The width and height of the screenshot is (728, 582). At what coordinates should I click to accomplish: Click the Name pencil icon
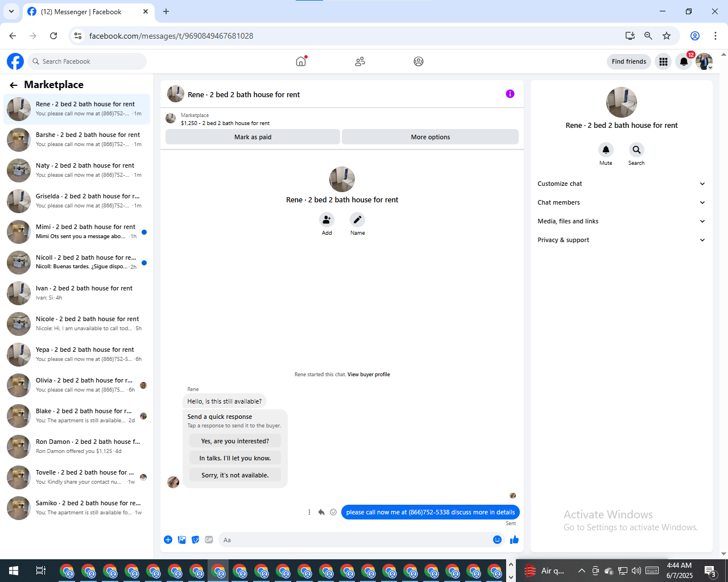point(357,220)
